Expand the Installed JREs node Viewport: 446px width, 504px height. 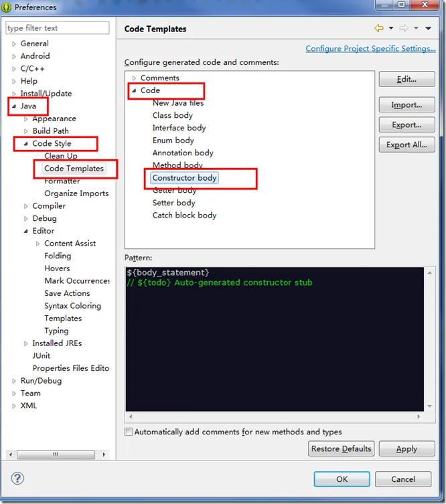(x=25, y=343)
